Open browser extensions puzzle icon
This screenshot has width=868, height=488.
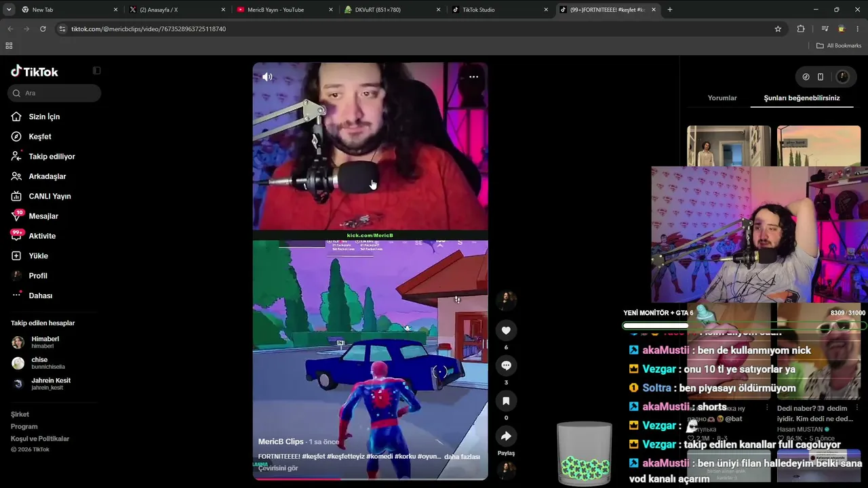click(x=801, y=29)
